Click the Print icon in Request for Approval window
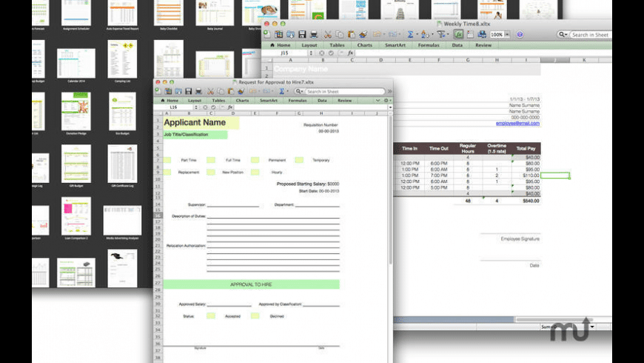The image size is (644, 363). point(198,91)
